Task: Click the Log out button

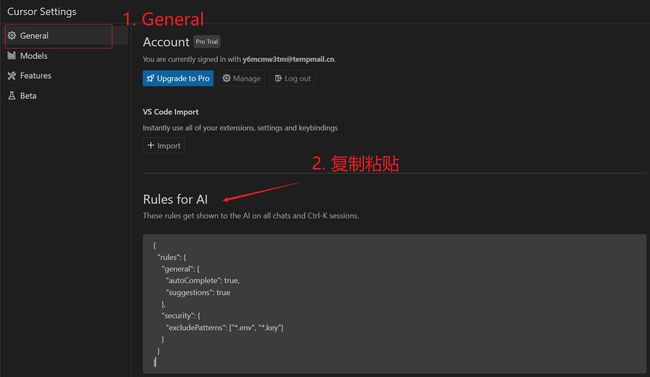Action: (x=293, y=78)
